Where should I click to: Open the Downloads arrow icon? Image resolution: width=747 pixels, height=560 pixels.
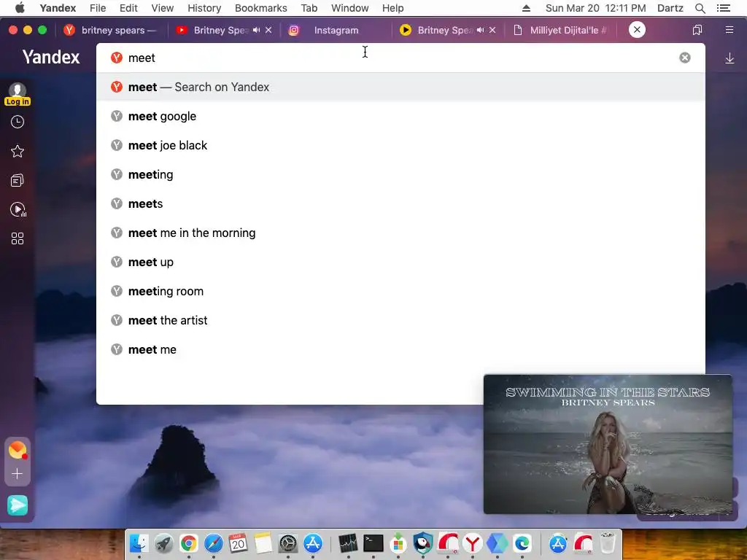(x=729, y=58)
